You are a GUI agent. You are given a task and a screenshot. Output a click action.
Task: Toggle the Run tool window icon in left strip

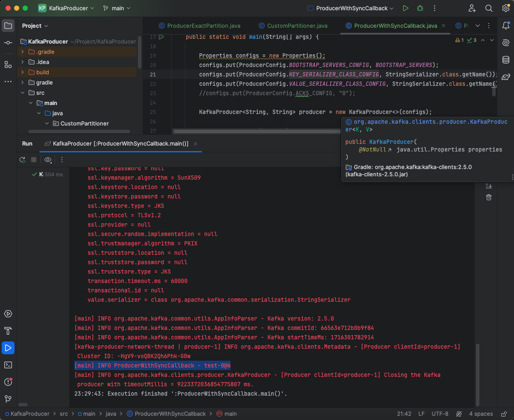[x=8, y=348]
